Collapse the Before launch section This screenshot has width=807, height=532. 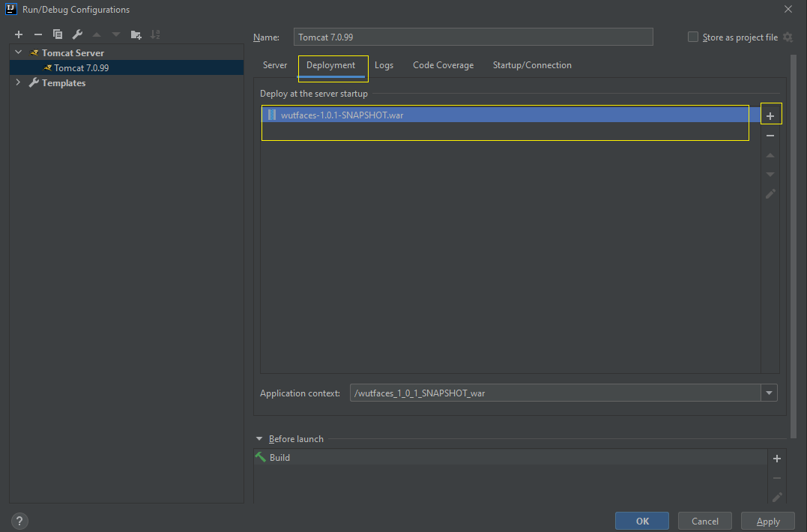pos(259,439)
